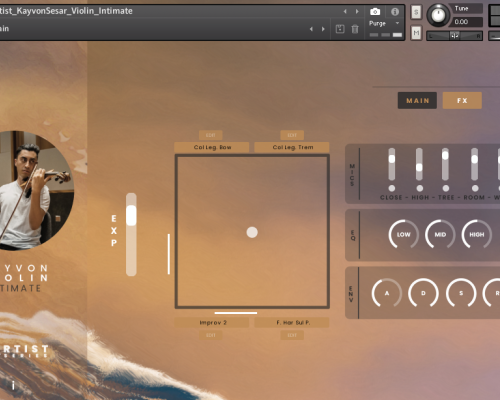Click the HIGH EQ knob
Screen dimensions: 500x400
tap(477, 234)
